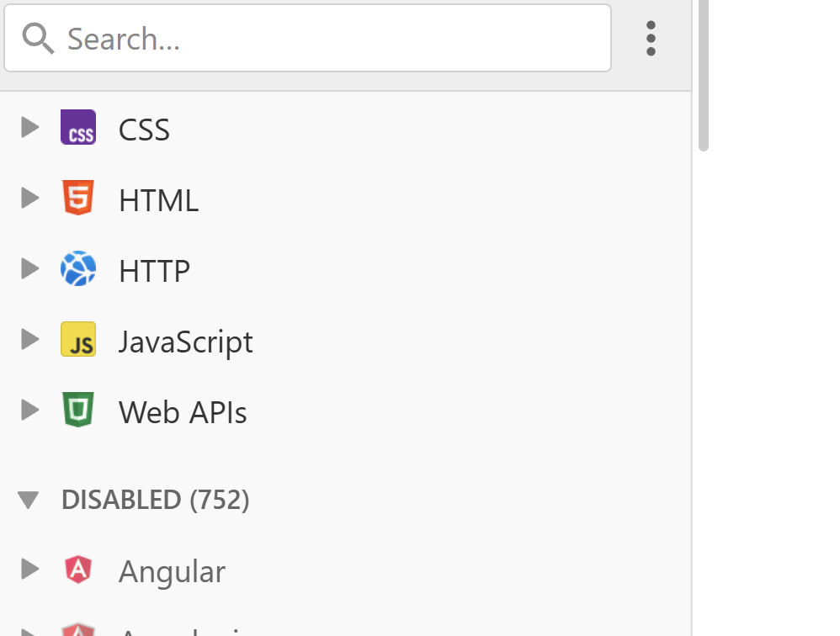Screen dimensions: 840x636
Task: Expand the CSS docs arrow
Action: coord(29,127)
